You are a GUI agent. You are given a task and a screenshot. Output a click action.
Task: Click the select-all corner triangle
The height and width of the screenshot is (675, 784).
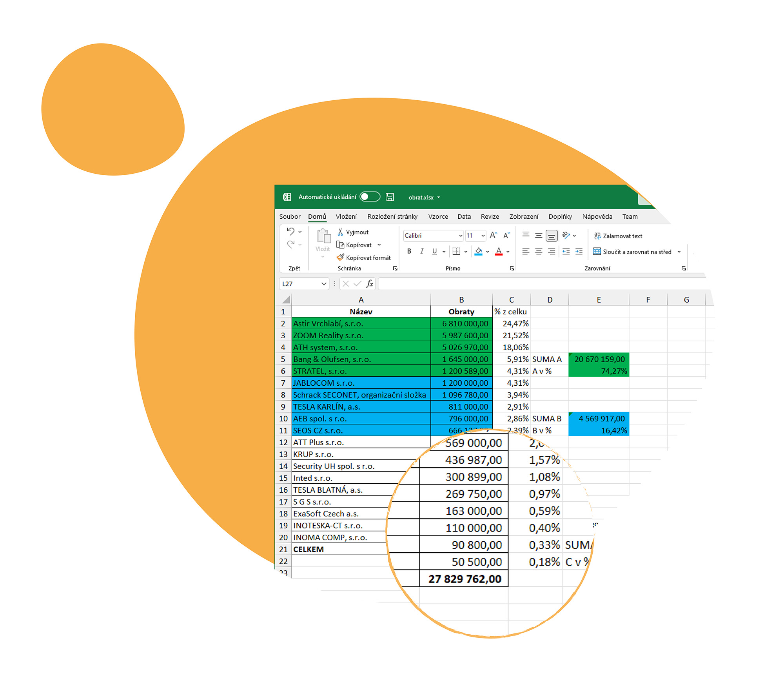(286, 300)
